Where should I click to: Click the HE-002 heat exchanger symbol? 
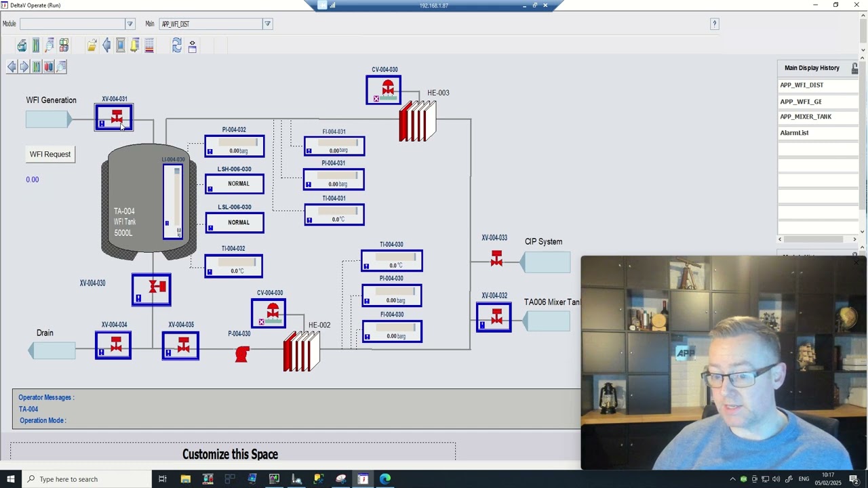point(301,351)
